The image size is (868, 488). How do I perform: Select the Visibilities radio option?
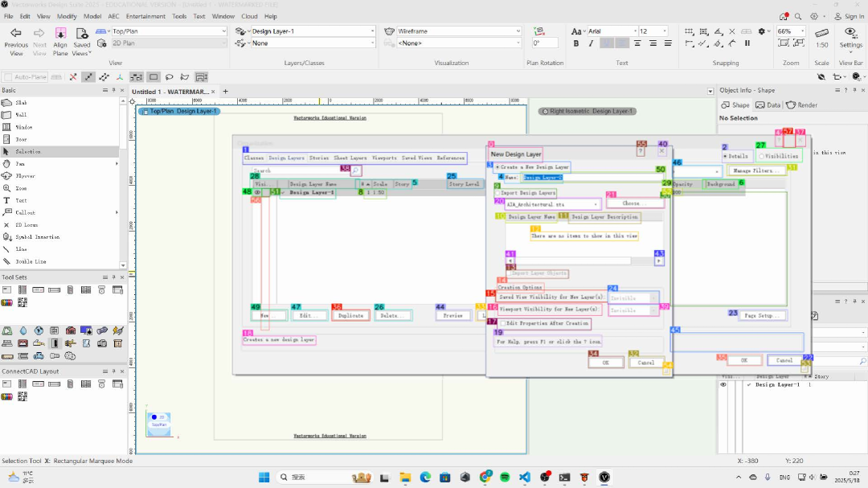click(761, 156)
